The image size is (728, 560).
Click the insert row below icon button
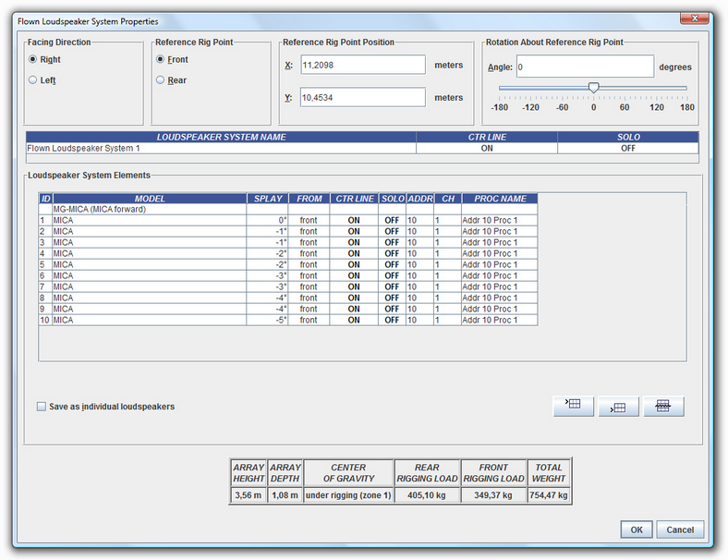(x=618, y=407)
